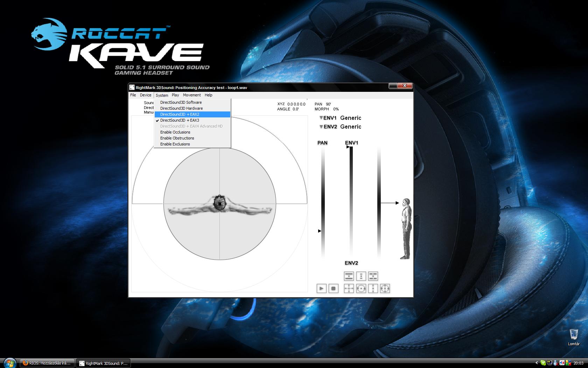Screen dimensions: 588x368
Task: Choose the four-way cross movement icon
Action: click(x=349, y=288)
